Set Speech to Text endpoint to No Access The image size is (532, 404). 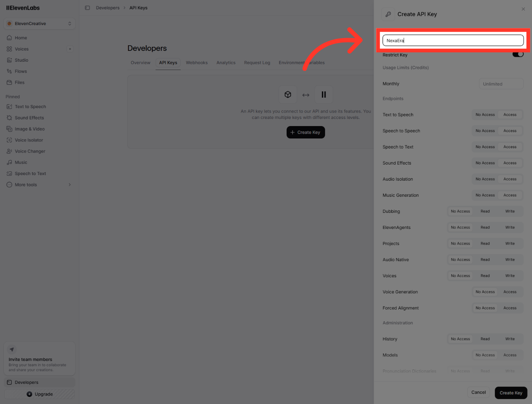[x=485, y=147]
